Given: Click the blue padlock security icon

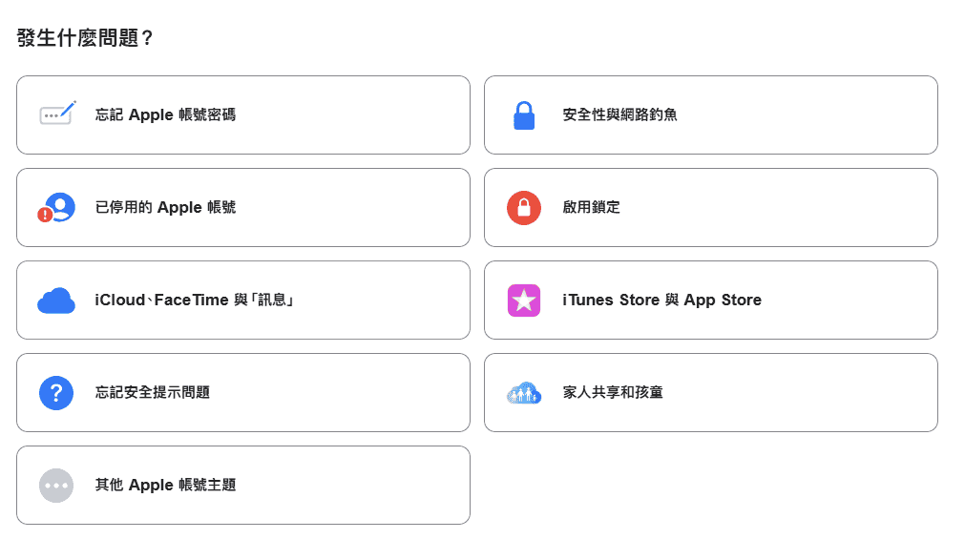Looking at the screenshot, I should (x=524, y=114).
